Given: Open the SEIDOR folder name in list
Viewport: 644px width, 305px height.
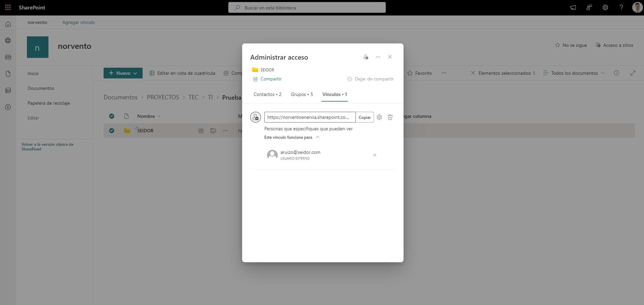Looking at the screenshot, I should [145, 131].
